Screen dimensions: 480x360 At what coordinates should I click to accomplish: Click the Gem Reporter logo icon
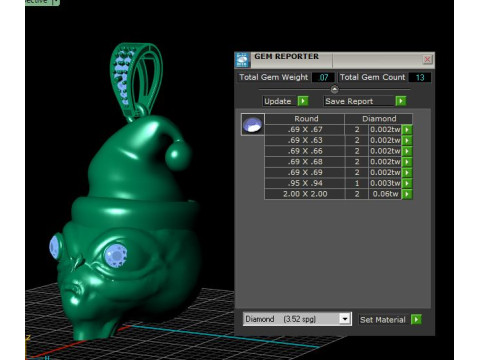pyautogui.click(x=242, y=60)
